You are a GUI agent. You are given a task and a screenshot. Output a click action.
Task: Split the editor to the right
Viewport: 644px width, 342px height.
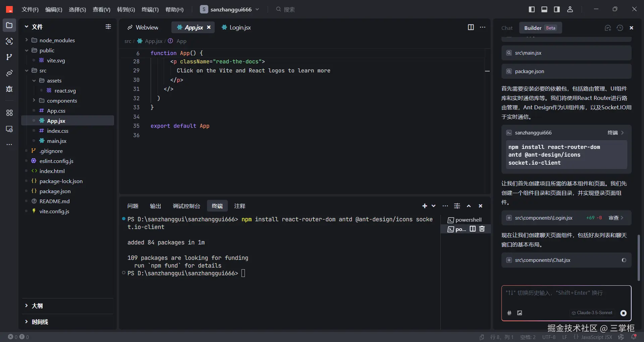point(471,27)
